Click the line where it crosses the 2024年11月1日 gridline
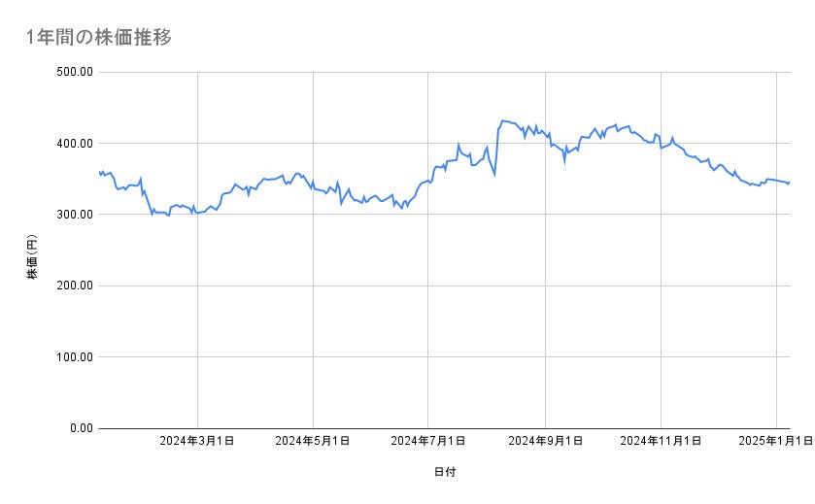The height and width of the screenshot is (504, 815). click(661, 148)
